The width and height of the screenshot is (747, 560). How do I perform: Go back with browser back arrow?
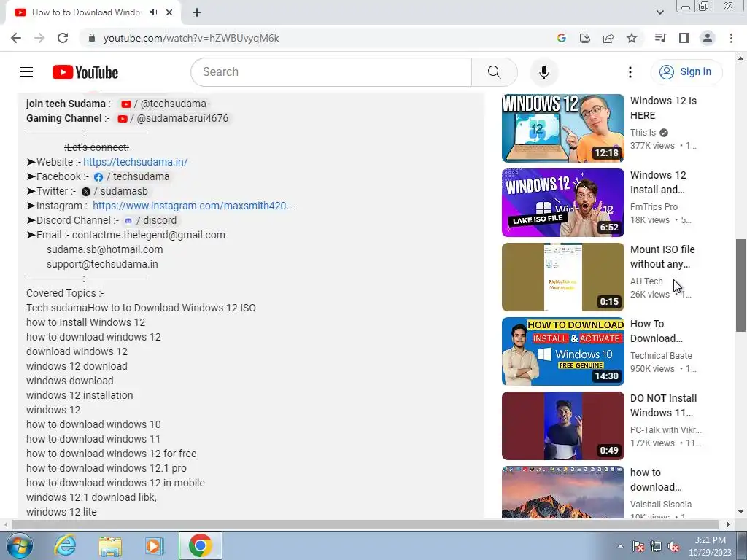click(16, 38)
